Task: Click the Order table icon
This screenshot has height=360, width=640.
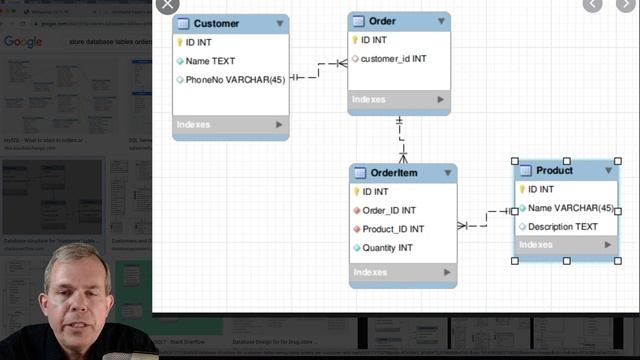Action: coord(358,21)
